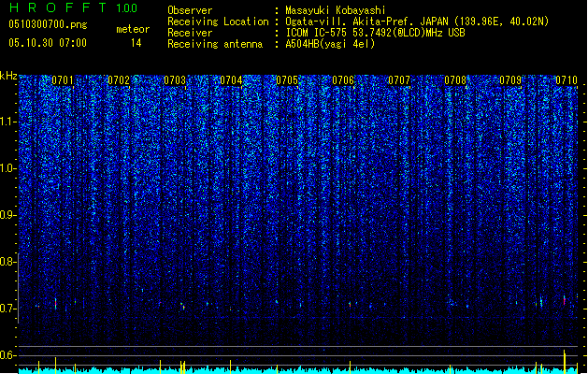Click the 0708 time marker
Screen dimensions: 588x374
455,80
